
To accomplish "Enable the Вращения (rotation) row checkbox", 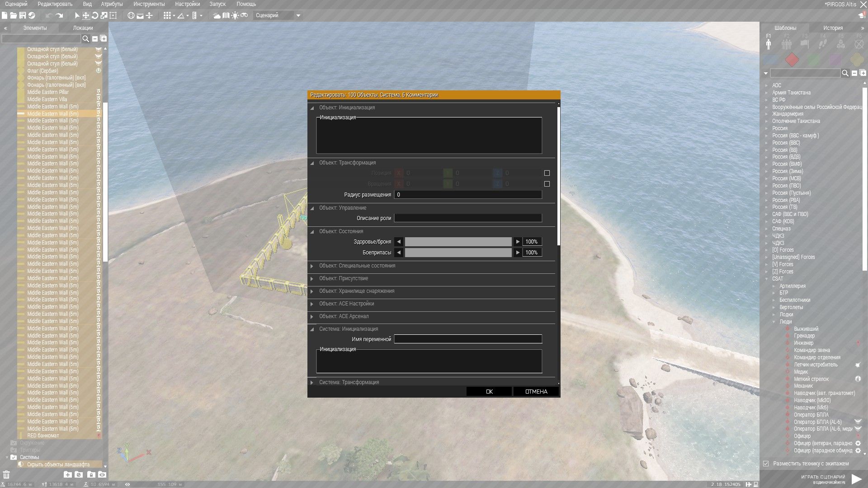I will click(x=547, y=184).
